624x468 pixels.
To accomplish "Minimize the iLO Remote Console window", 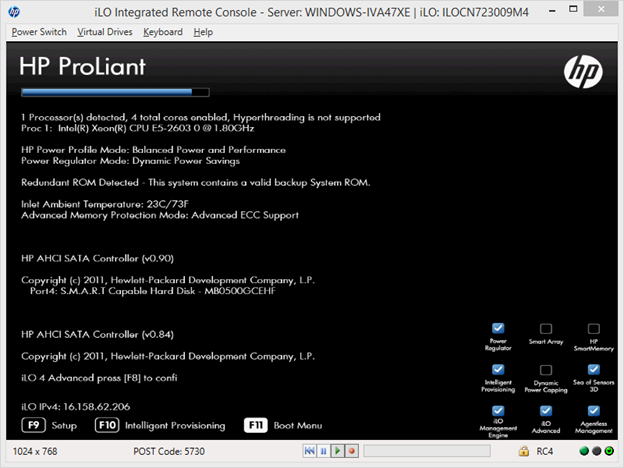I will click(552, 10).
